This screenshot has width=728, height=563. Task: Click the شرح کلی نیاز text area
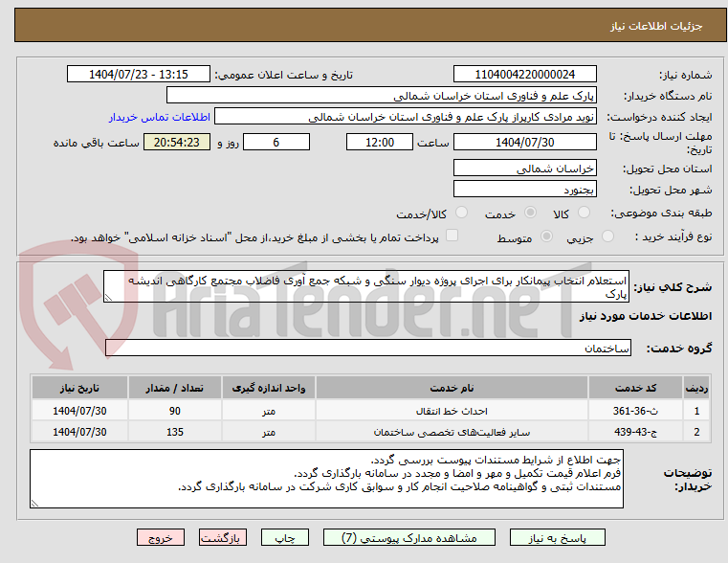coord(366,286)
